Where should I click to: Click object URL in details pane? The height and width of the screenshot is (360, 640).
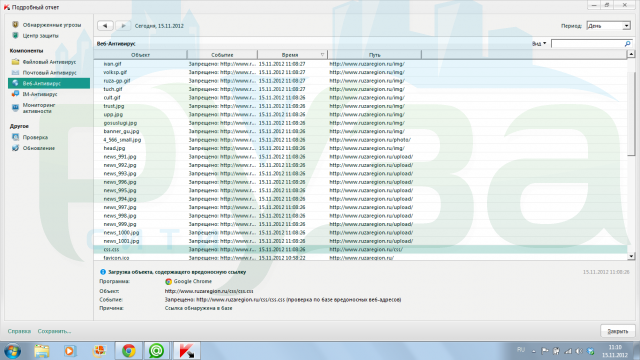209,291
